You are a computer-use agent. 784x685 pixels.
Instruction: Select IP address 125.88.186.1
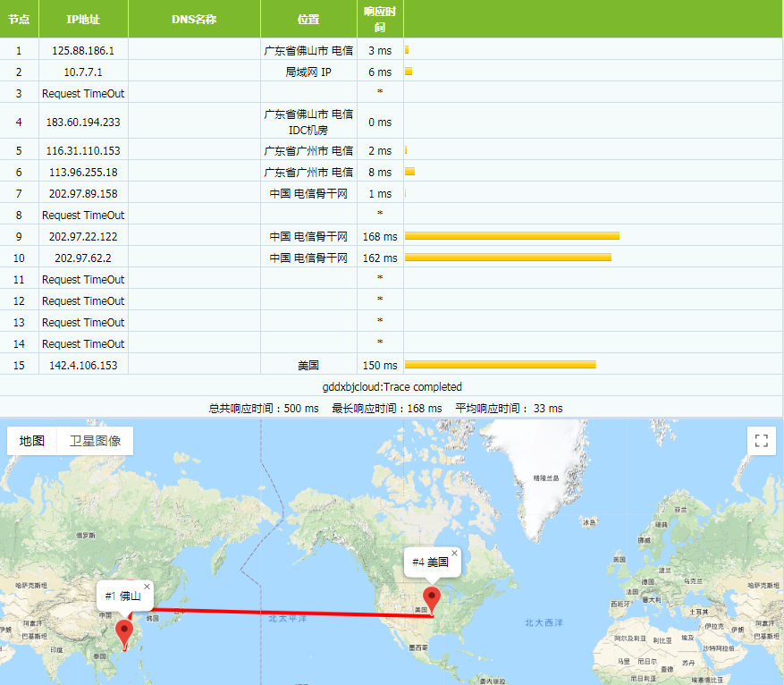point(83,51)
